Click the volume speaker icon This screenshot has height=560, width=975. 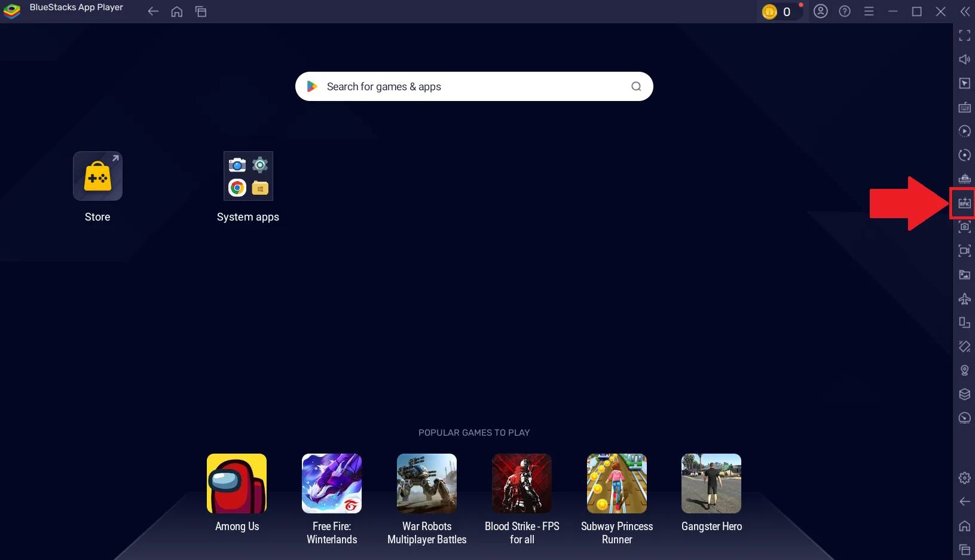tap(964, 60)
